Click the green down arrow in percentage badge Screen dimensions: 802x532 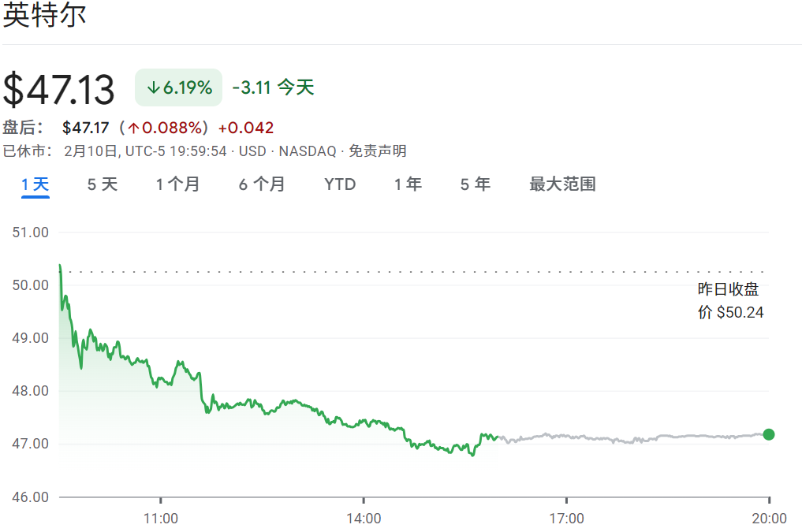point(154,87)
